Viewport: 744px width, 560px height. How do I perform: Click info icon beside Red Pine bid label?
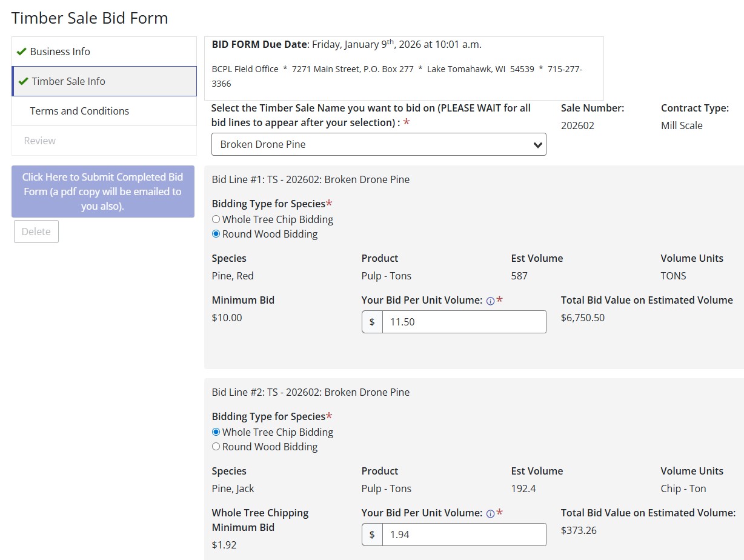pyautogui.click(x=490, y=301)
